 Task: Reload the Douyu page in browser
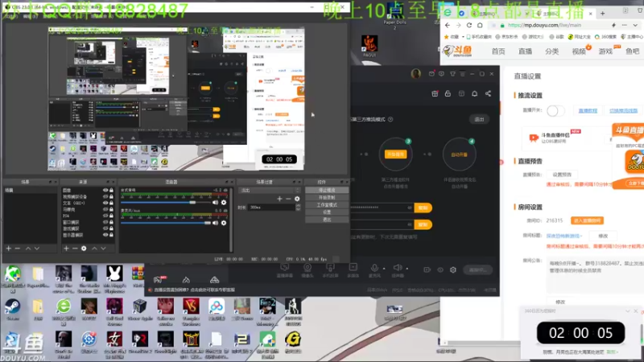[469, 25]
